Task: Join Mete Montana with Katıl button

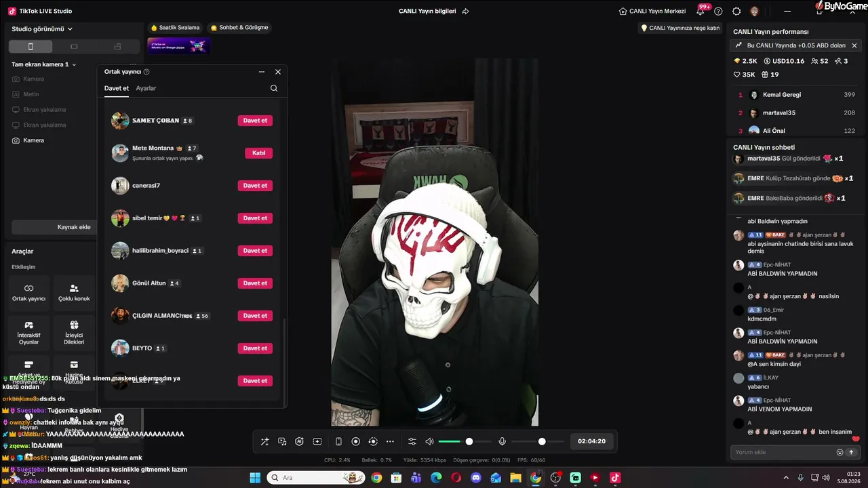Action: tap(258, 153)
